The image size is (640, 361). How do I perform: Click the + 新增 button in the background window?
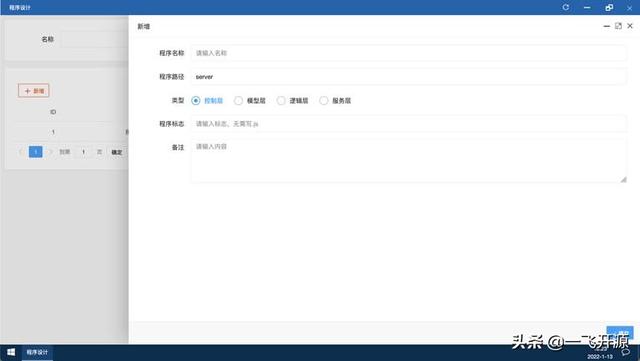pos(33,91)
